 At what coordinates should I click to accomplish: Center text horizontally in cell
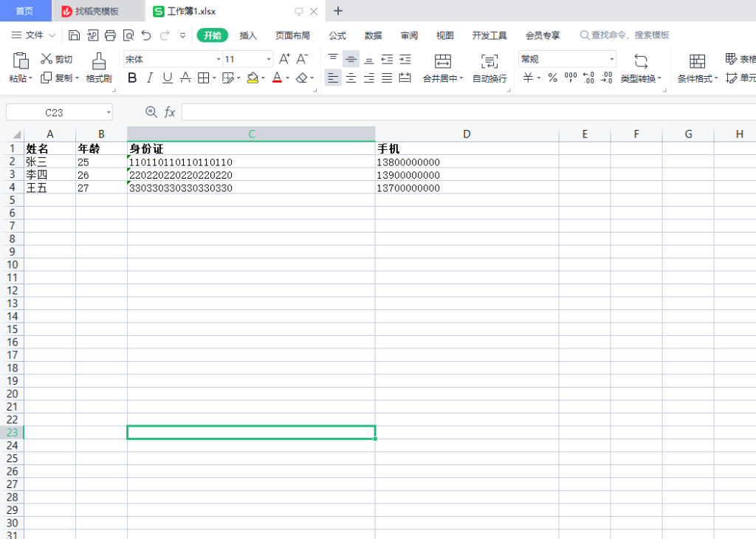(x=351, y=78)
